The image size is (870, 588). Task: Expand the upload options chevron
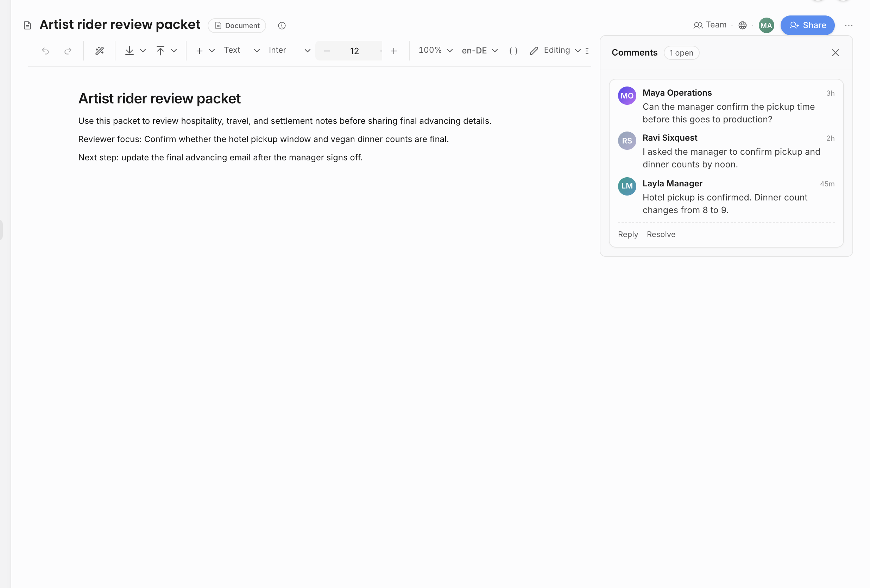[174, 51]
